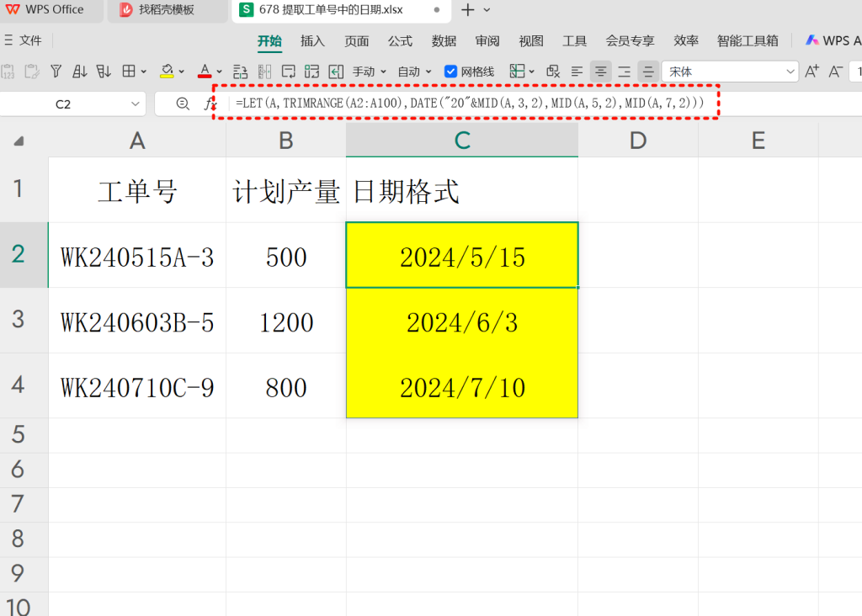Open the 宋体 font name dropdown
This screenshot has width=862, height=616.
(x=790, y=72)
